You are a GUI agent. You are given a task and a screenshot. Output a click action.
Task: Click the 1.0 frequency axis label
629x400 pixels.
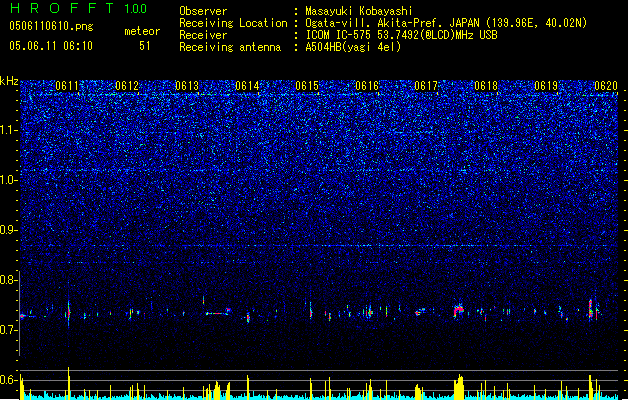8,180
